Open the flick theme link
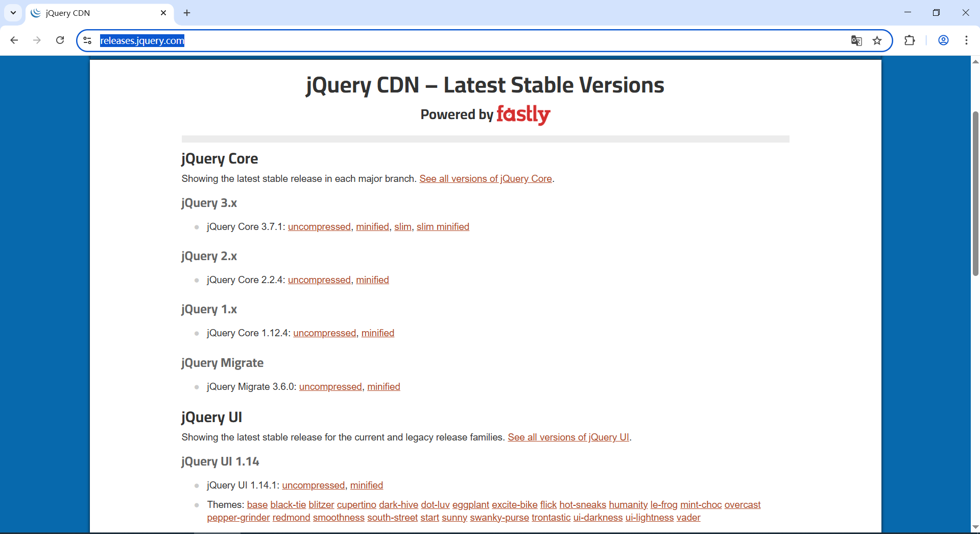This screenshot has width=980, height=534. tap(548, 505)
